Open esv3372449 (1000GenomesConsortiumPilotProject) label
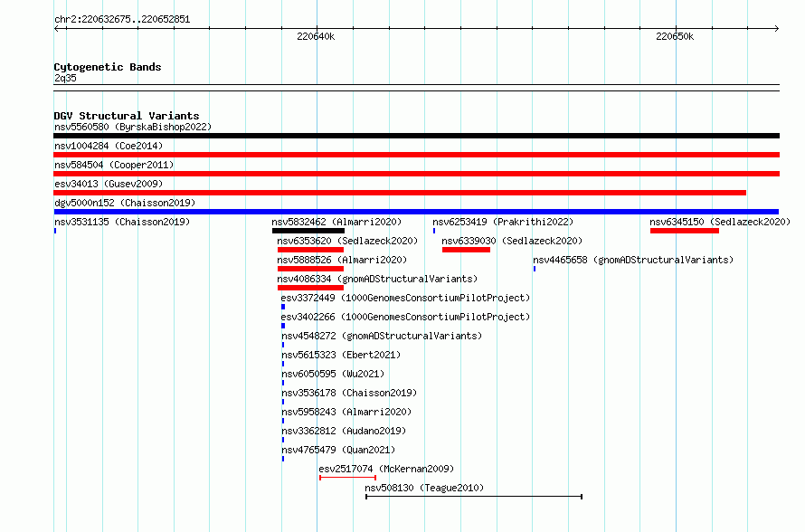 pos(405,298)
